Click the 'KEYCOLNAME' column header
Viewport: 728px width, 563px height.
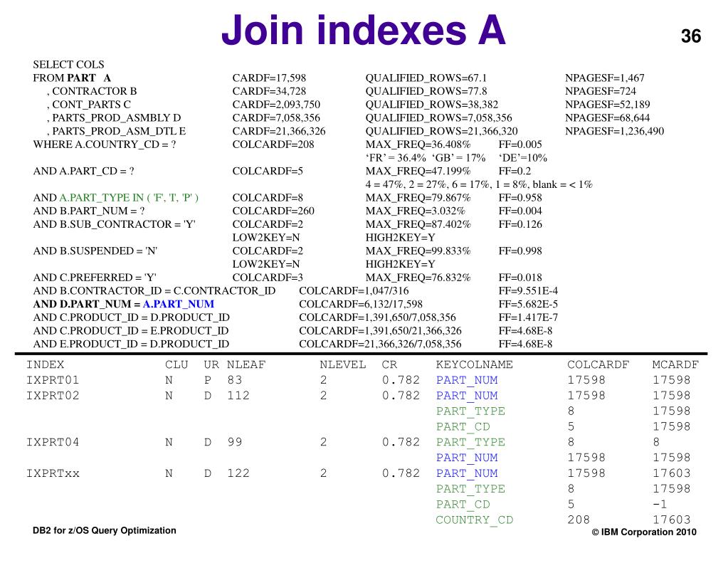click(474, 365)
